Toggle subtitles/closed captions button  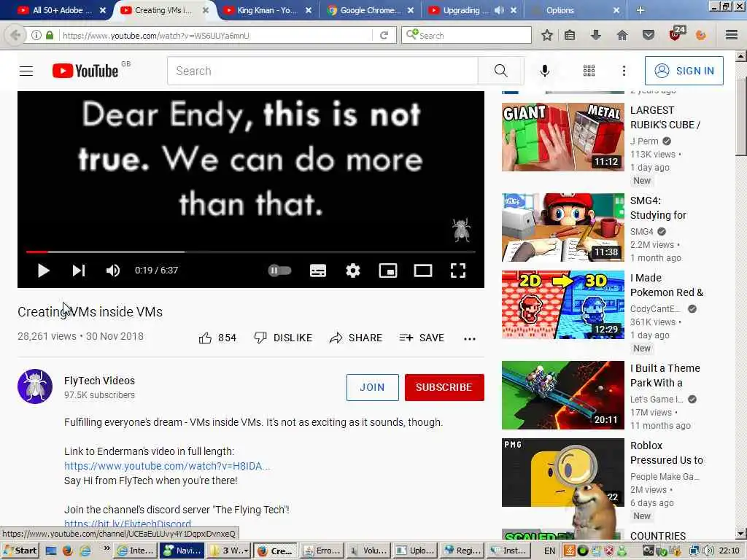click(x=318, y=271)
